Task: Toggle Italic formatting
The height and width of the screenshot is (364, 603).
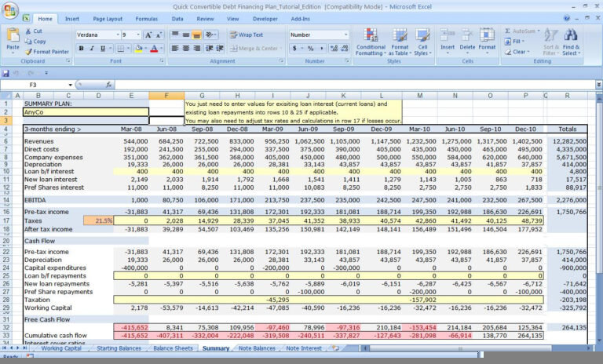Action: (x=92, y=49)
